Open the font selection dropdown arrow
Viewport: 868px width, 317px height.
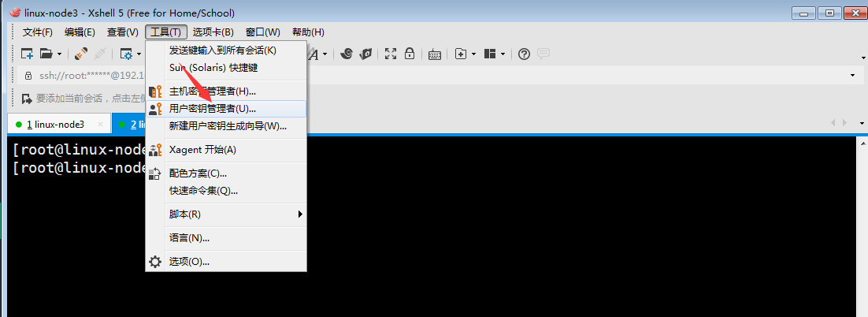(x=325, y=54)
